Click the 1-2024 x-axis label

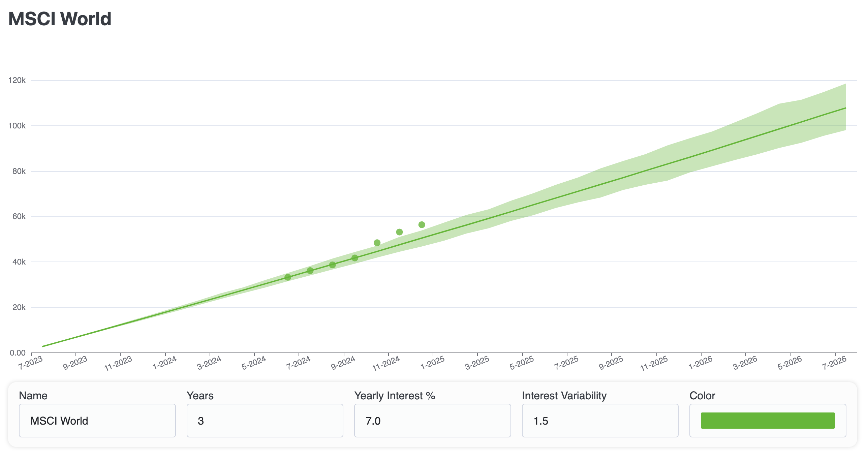(x=164, y=363)
